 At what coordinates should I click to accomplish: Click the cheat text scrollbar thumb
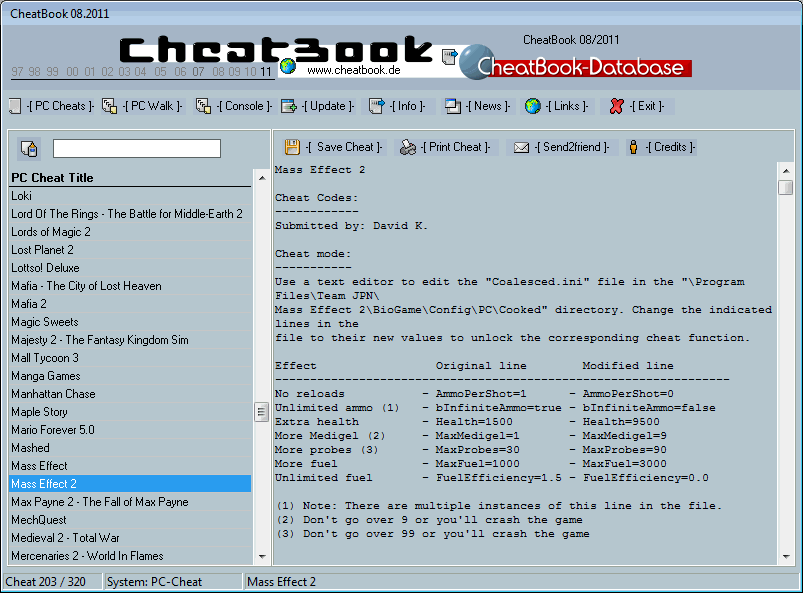coord(786,187)
